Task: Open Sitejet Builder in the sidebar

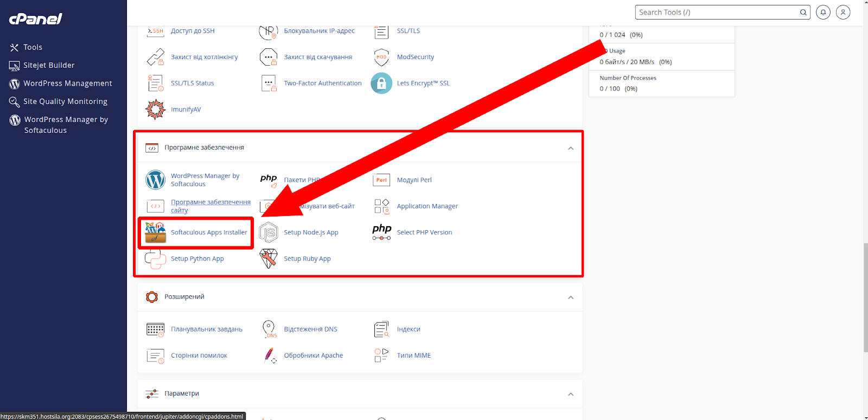Action: tap(42, 65)
